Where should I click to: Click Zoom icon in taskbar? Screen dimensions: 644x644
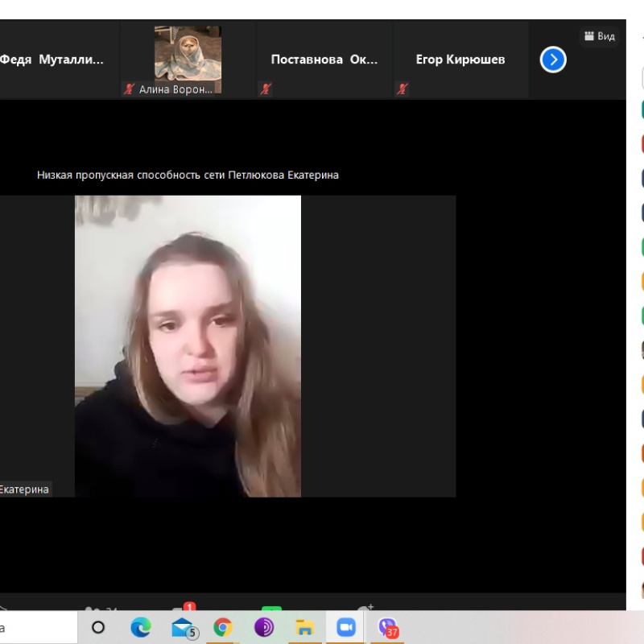[x=346, y=627]
